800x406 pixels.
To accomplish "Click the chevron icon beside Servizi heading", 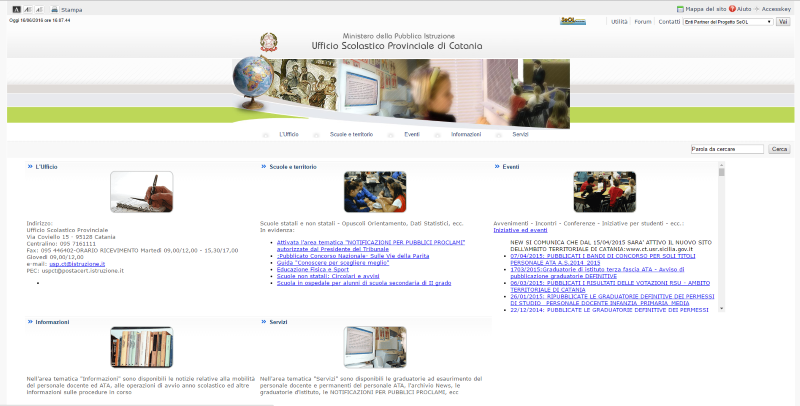I will pyautogui.click(x=264, y=322).
